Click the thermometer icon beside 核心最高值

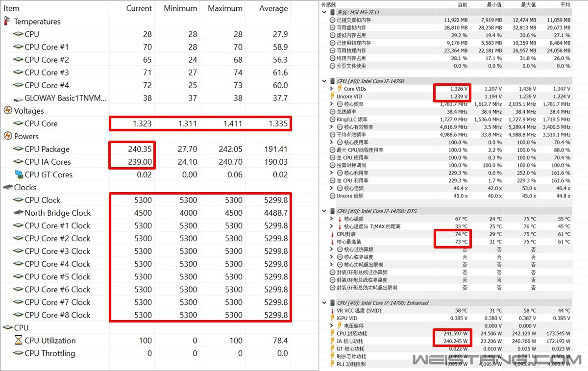pos(332,242)
